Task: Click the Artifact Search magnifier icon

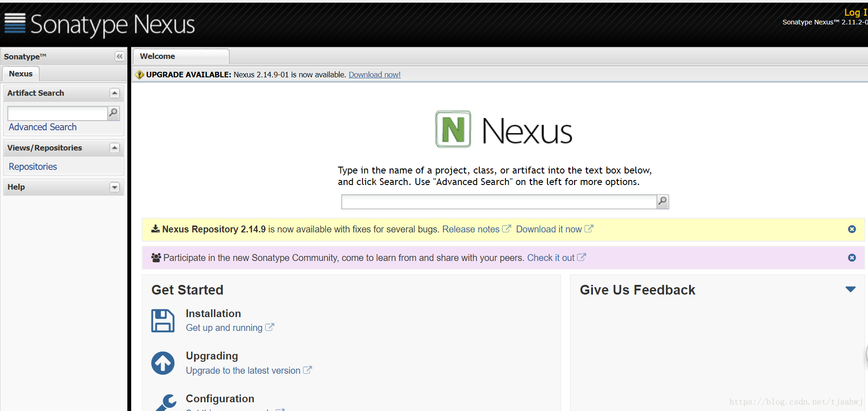Action: (113, 113)
